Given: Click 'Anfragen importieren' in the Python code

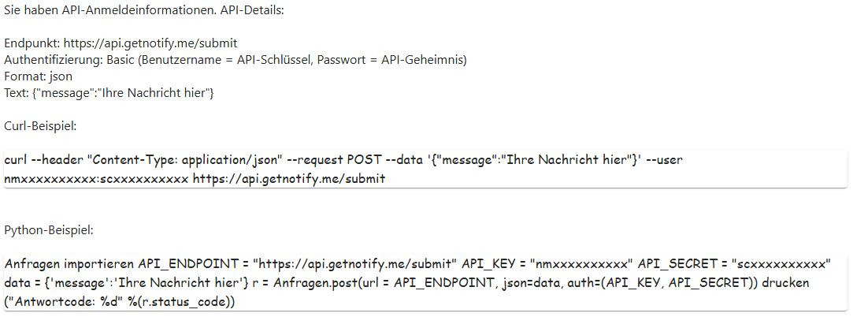Looking at the screenshot, I should [69, 263].
